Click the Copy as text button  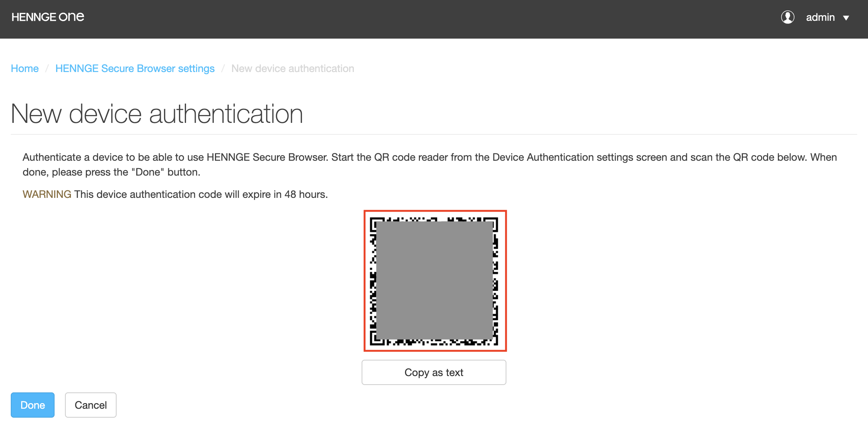[x=434, y=372]
